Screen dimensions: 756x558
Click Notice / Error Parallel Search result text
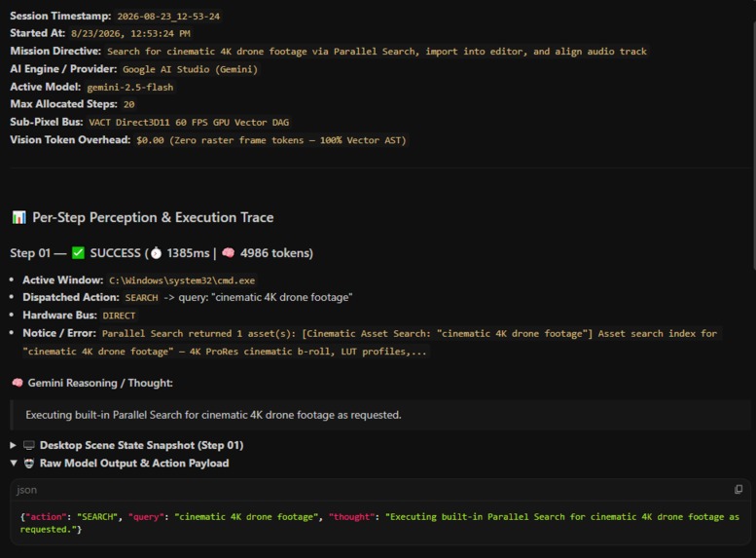click(x=372, y=342)
